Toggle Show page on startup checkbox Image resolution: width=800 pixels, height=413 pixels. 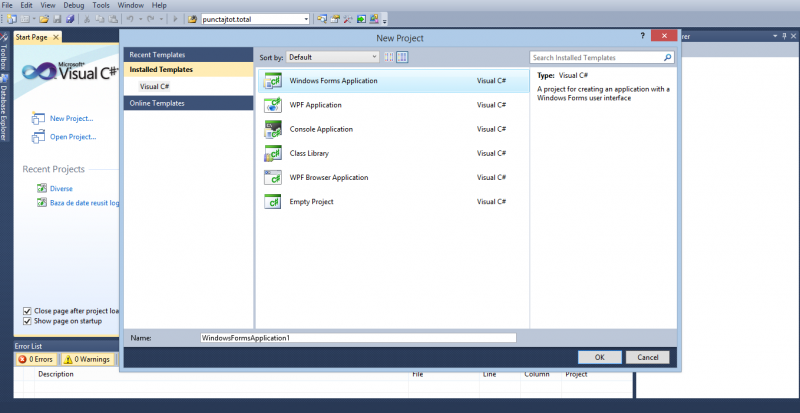pos(27,321)
